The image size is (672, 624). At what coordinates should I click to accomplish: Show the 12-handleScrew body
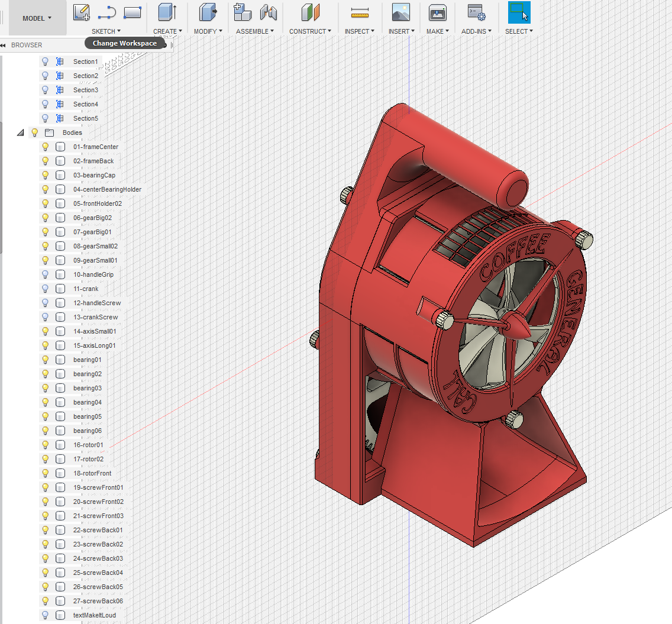(x=45, y=303)
